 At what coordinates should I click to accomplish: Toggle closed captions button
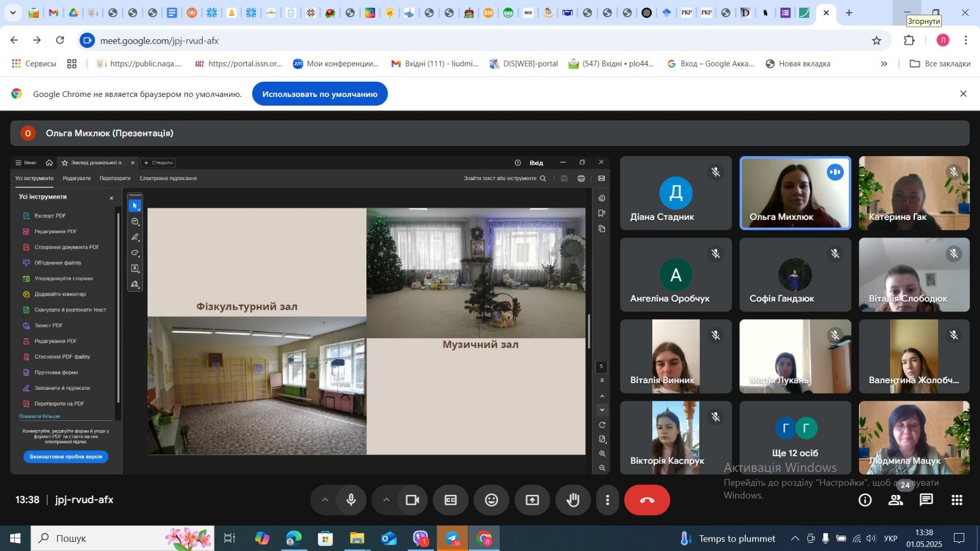pyautogui.click(x=450, y=500)
